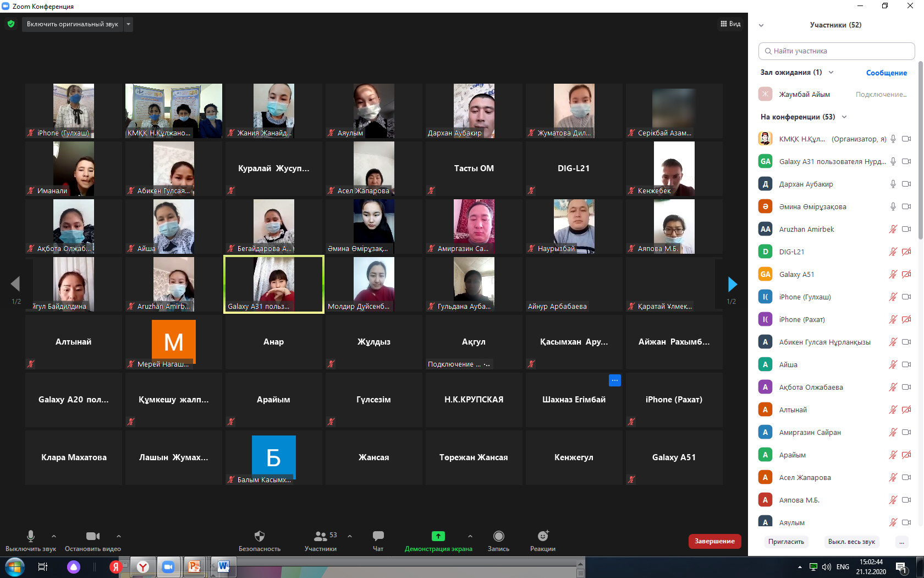The width and height of the screenshot is (924, 578).
Task: Start screen sharing with green button
Action: coord(438,540)
